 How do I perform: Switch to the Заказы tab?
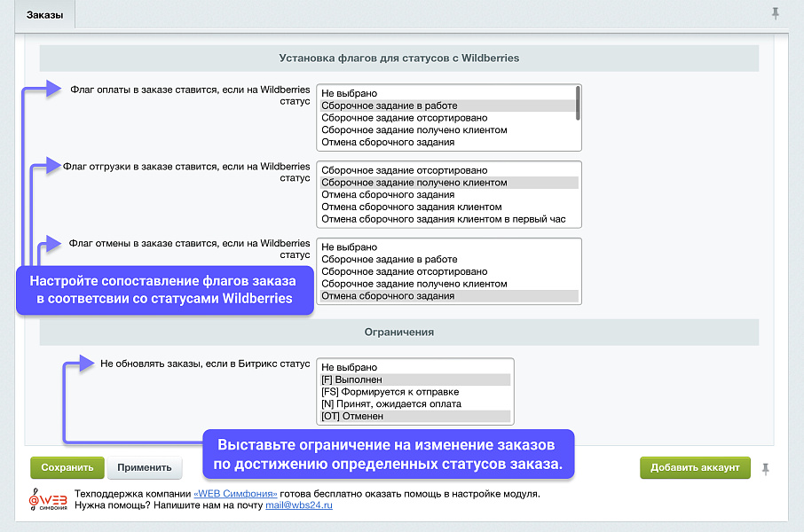click(x=47, y=14)
